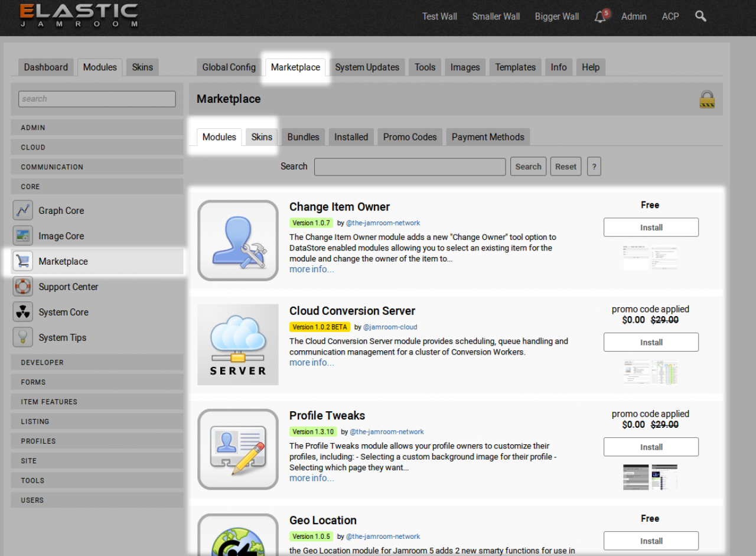The image size is (756, 556).
Task: Click the Change Item Owner module image
Action: point(238,240)
